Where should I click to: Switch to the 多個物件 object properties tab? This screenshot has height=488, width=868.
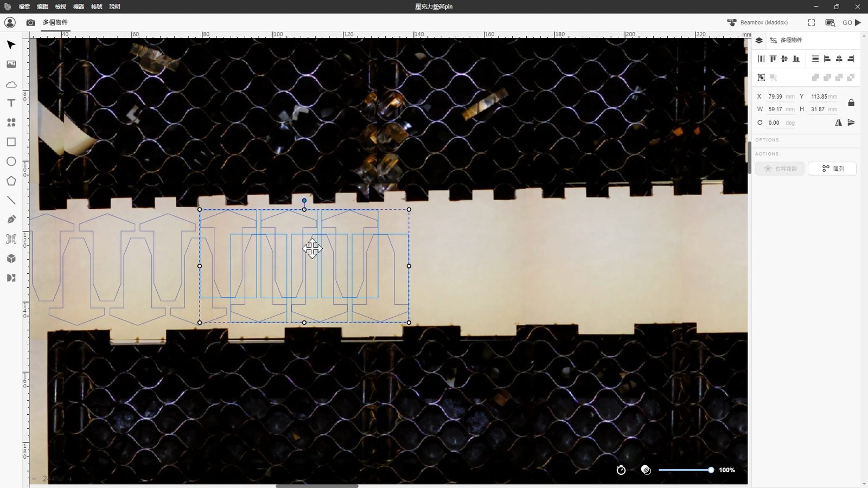pyautogui.click(x=786, y=40)
